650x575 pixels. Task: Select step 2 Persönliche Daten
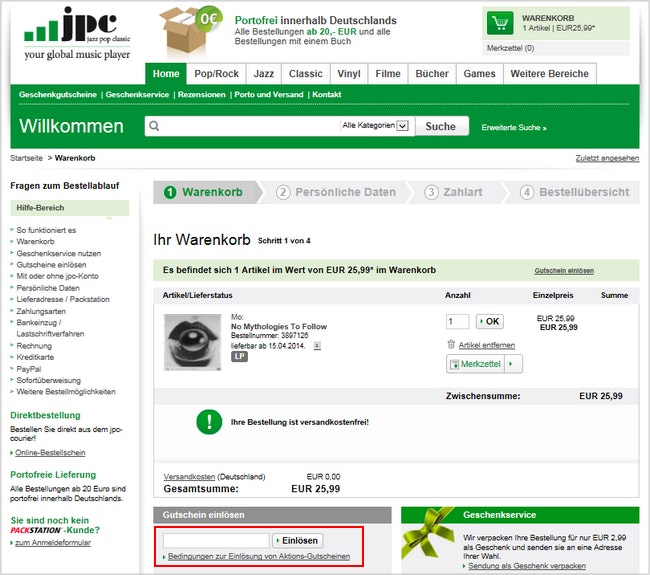pyautogui.click(x=336, y=192)
